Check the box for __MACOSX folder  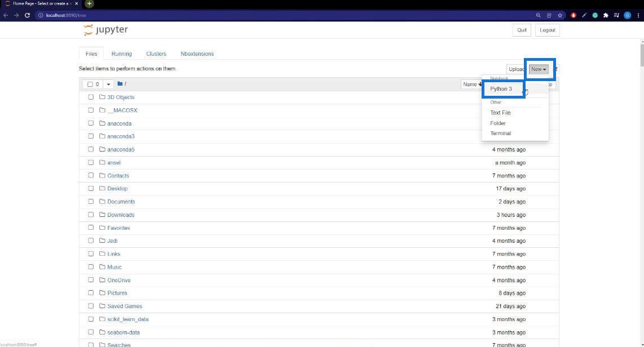[x=91, y=110]
